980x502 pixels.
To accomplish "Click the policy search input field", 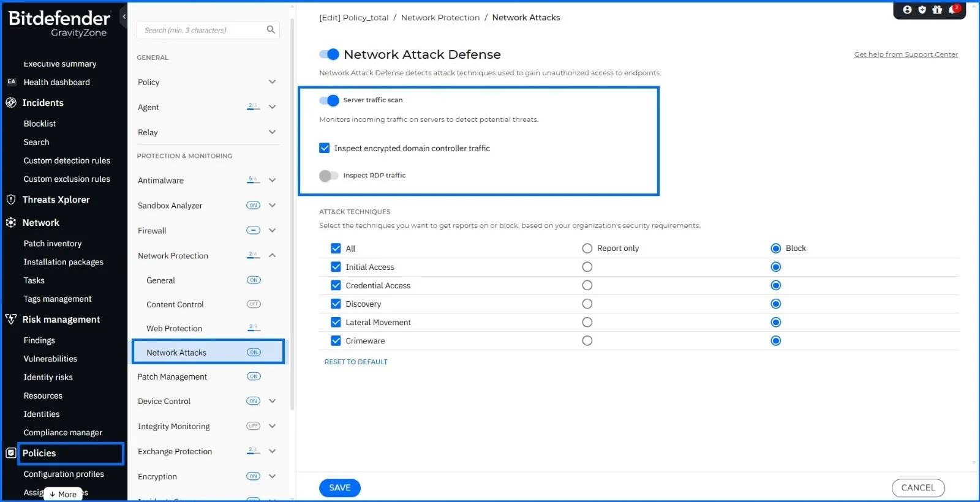I will [202, 30].
